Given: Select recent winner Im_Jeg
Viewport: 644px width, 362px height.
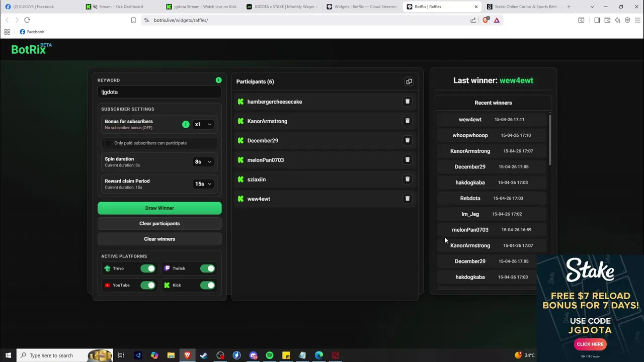Looking at the screenshot, I should pos(470,214).
